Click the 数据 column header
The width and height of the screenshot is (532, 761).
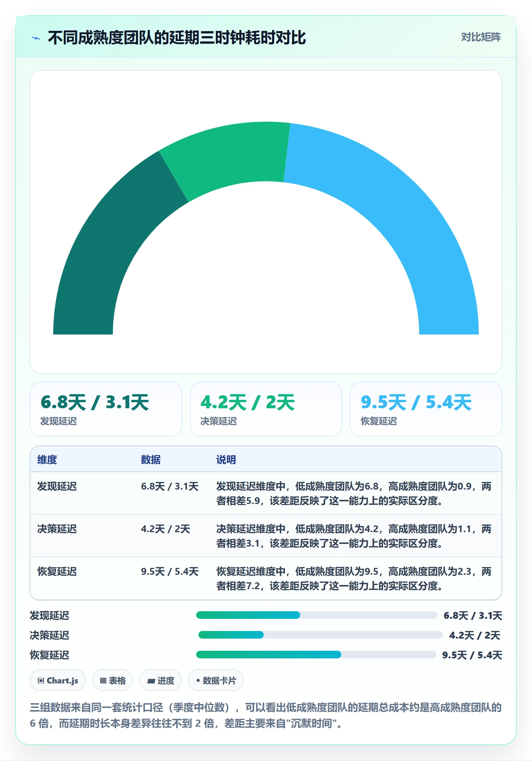(x=151, y=460)
